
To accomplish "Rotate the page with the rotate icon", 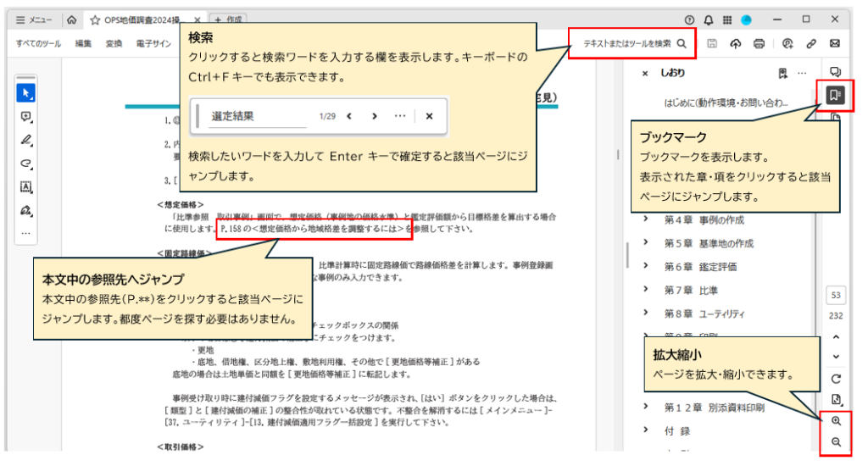I will (836, 379).
